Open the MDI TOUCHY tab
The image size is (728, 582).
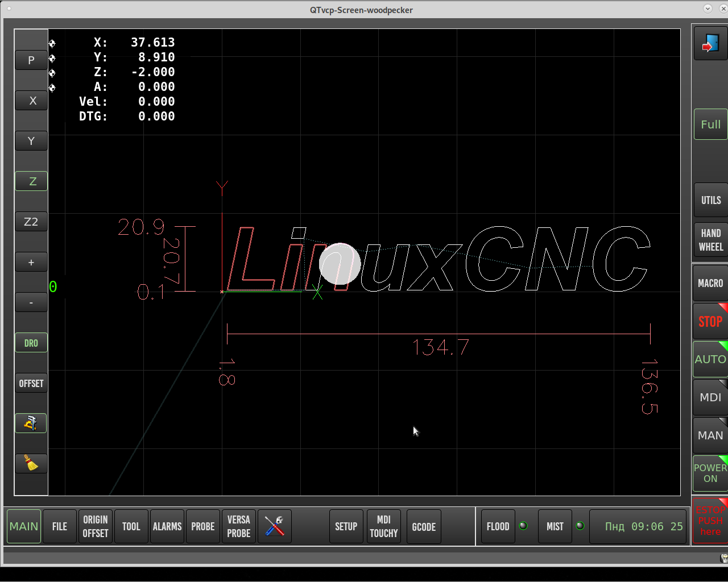tap(384, 526)
